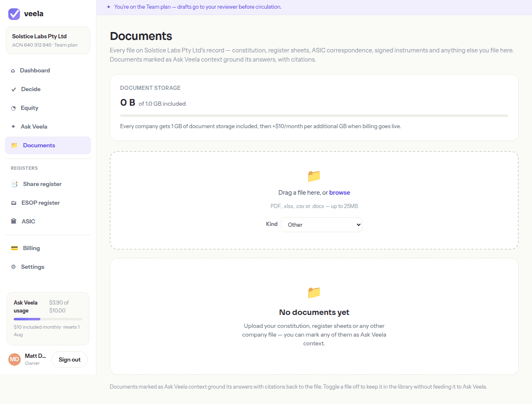Go to the ASIC register page
Screen dimensions: 532x404
coord(48,221)
